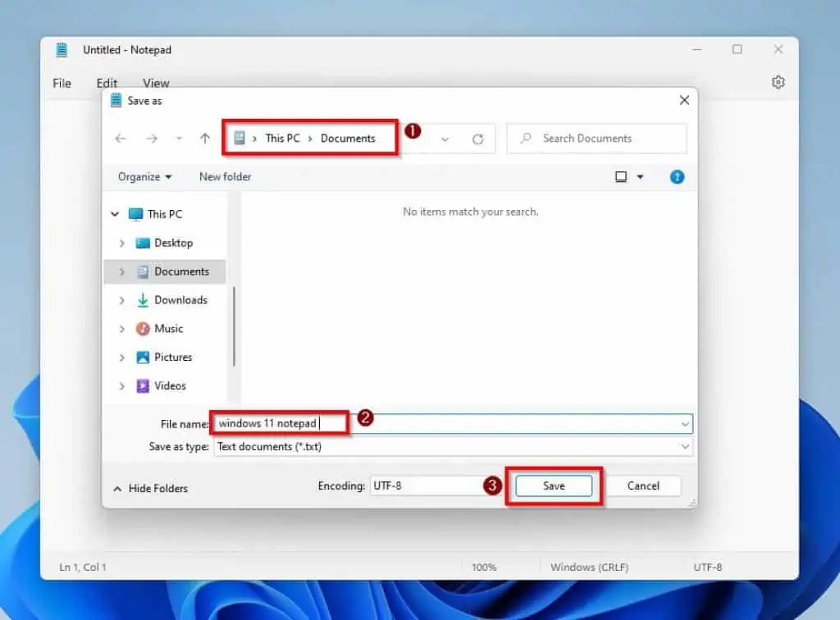Expand the Downloads tree node
Image resolution: width=840 pixels, height=620 pixels.
click(x=121, y=300)
